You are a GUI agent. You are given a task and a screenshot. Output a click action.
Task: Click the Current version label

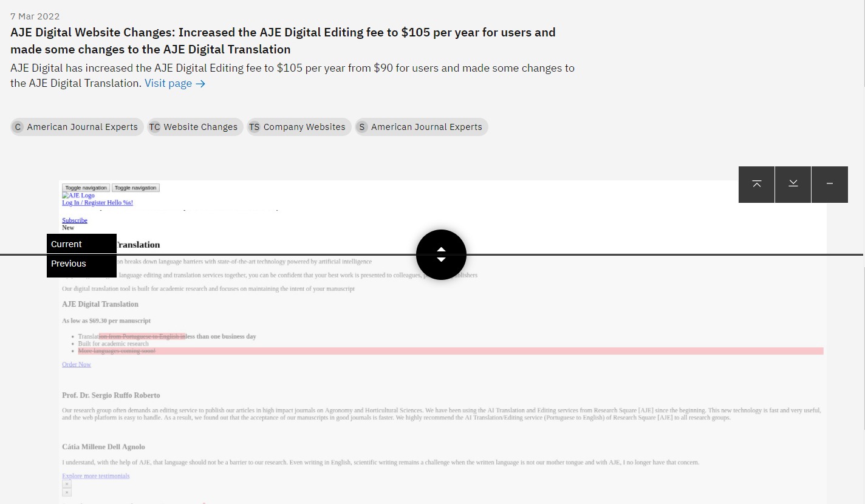(x=81, y=244)
